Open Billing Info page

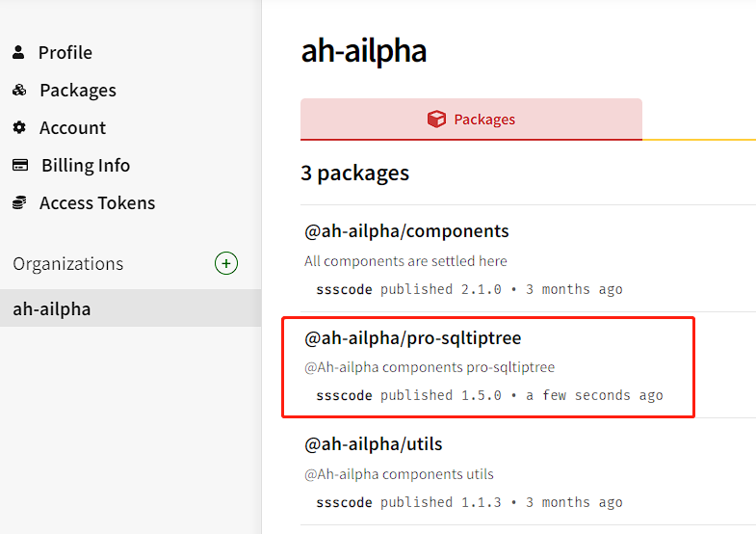pyautogui.click(x=86, y=166)
